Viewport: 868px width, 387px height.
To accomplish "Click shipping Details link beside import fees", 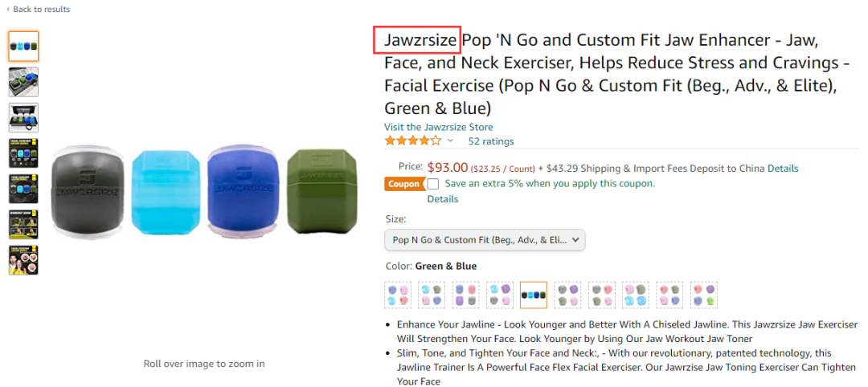I will [x=783, y=169].
